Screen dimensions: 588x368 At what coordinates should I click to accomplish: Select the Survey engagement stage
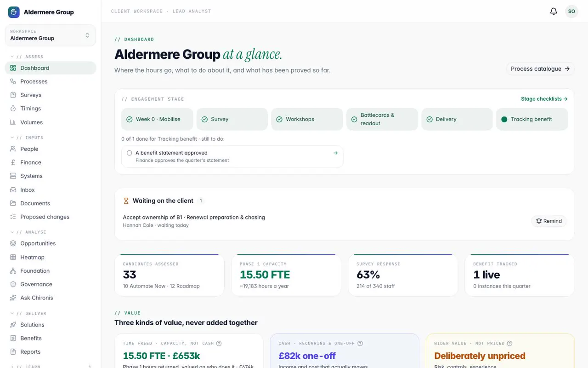232,119
